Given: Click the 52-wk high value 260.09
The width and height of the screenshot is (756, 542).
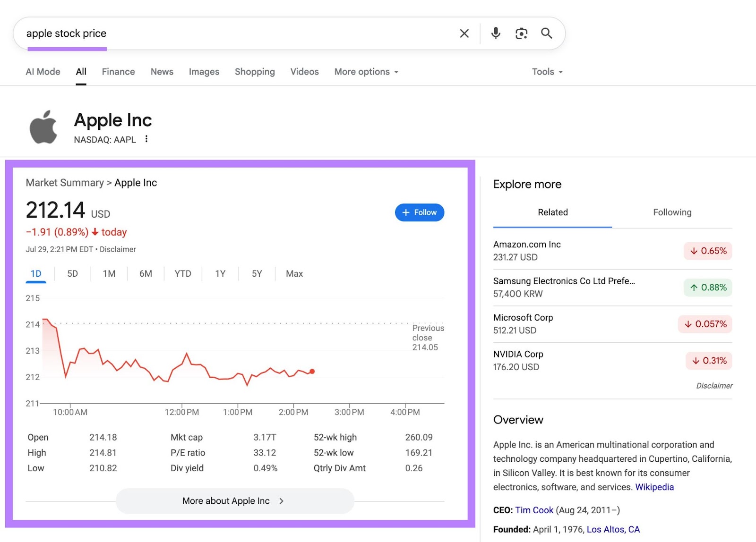Looking at the screenshot, I should click(419, 438).
